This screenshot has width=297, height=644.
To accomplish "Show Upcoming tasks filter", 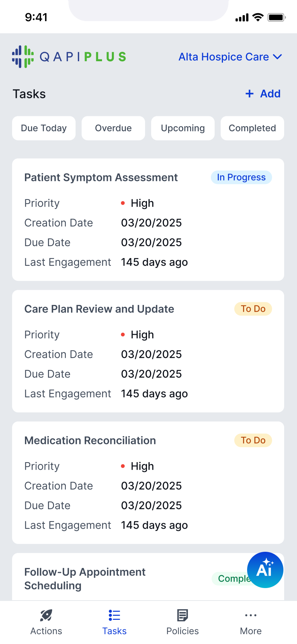I will click(x=183, y=128).
